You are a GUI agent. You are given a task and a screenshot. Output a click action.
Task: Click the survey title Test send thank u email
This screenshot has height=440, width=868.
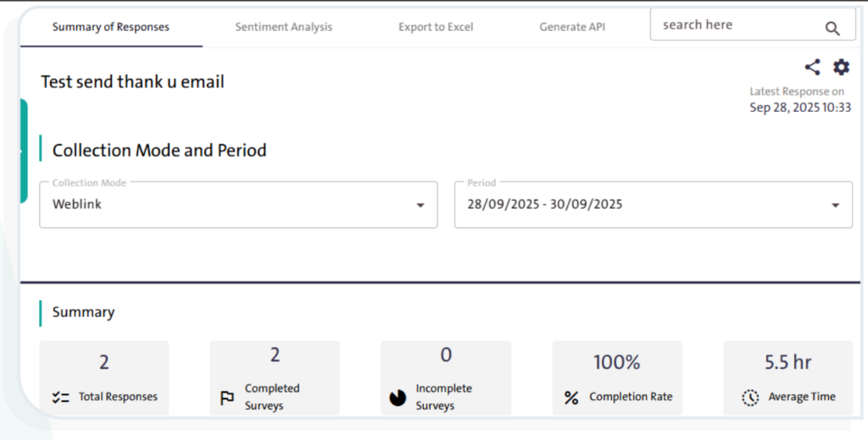pos(132,82)
